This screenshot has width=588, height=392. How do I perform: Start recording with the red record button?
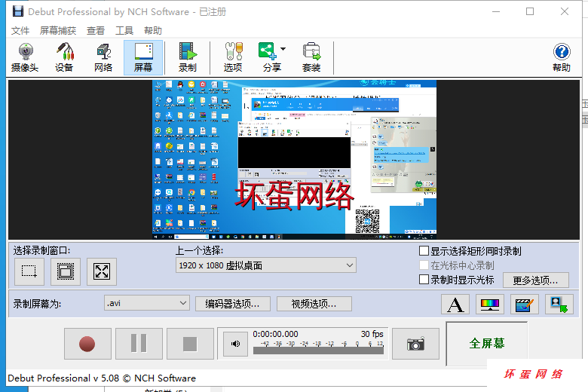tap(87, 344)
